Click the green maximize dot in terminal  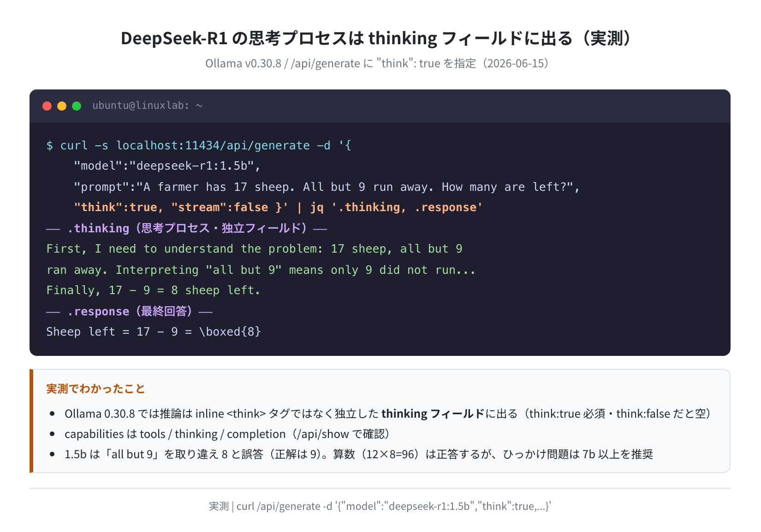[x=77, y=106]
